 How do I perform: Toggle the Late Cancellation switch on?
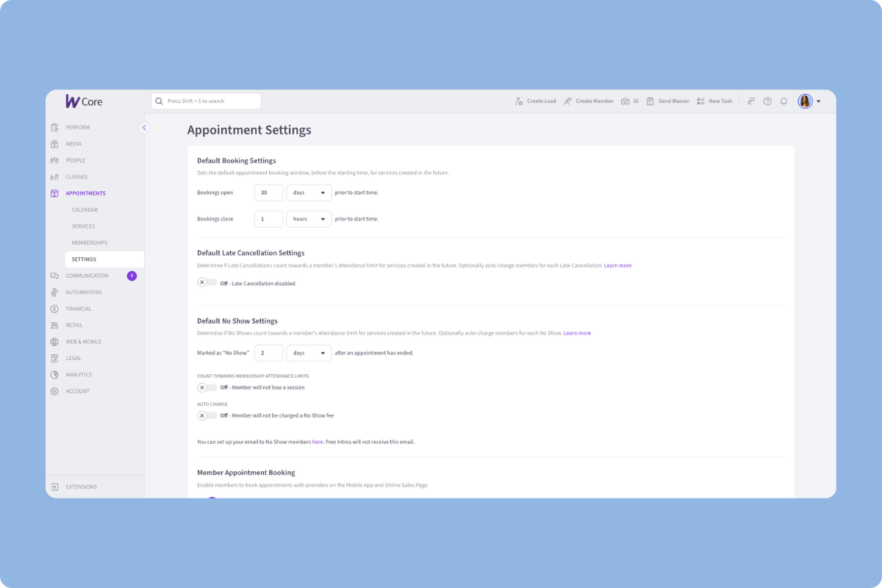click(207, 282)
